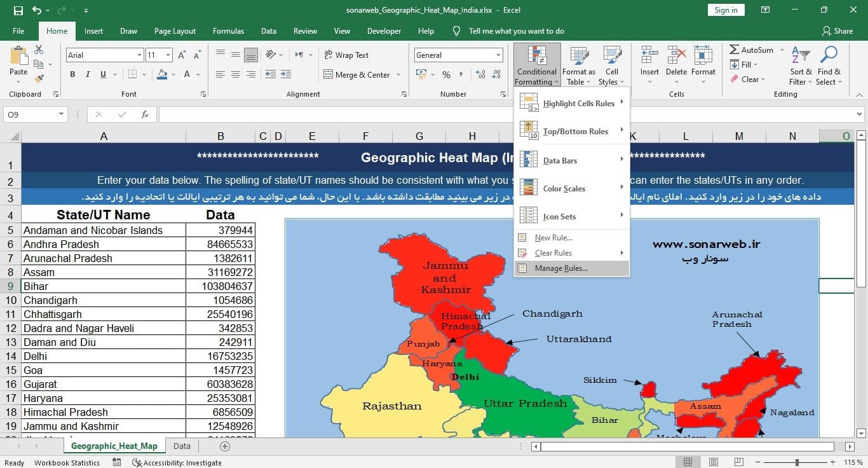Toggle Bold formatting
This screenshot has height=468, width=868.
coord(72,74)
